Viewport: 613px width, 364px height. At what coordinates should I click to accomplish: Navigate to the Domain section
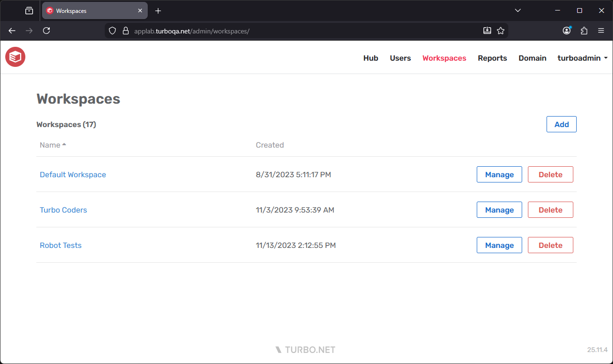coord(532,58)
